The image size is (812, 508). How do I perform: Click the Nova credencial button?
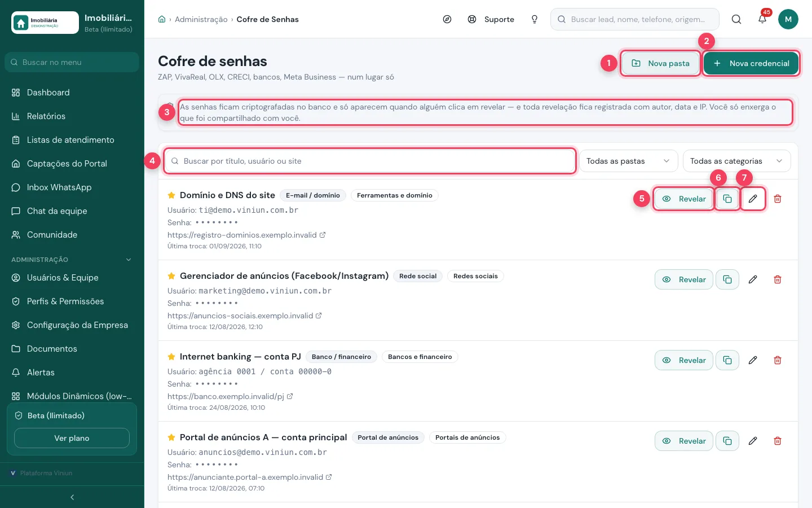click(x=751, y=63)
